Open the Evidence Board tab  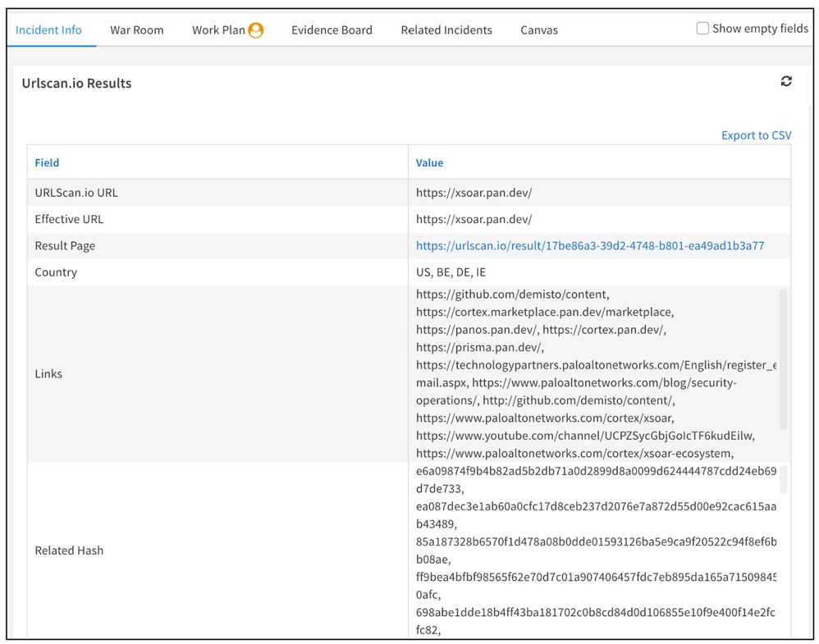332,30
